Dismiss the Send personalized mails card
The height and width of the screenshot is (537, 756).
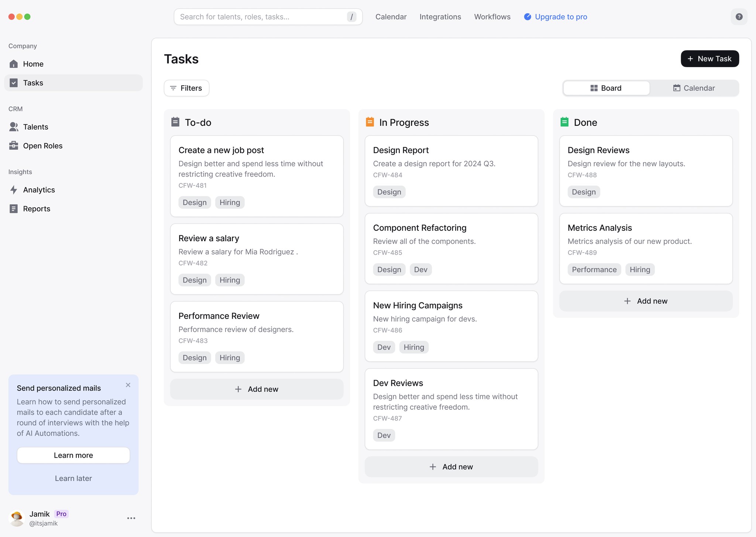point(128,385)
